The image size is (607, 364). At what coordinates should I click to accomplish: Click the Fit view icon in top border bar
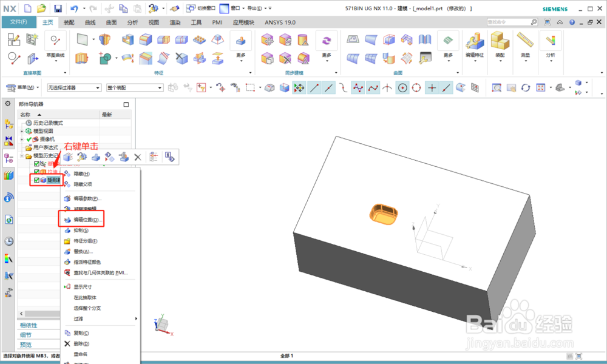click(541, 88)
